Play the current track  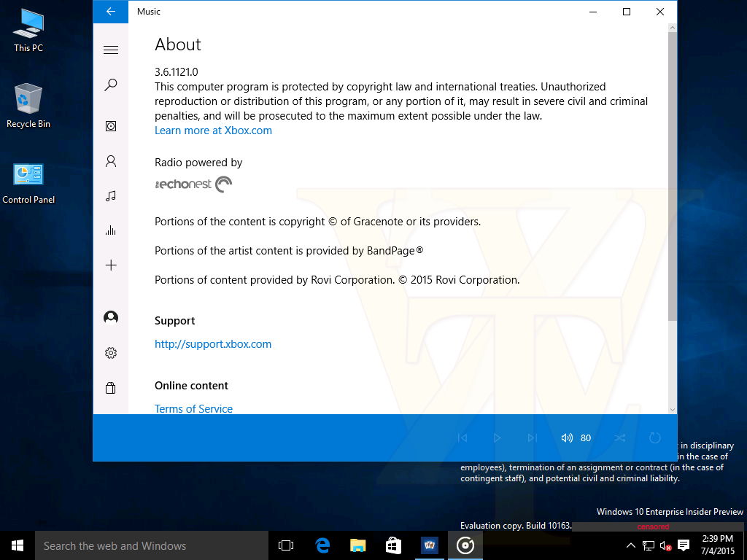(497, 437)
